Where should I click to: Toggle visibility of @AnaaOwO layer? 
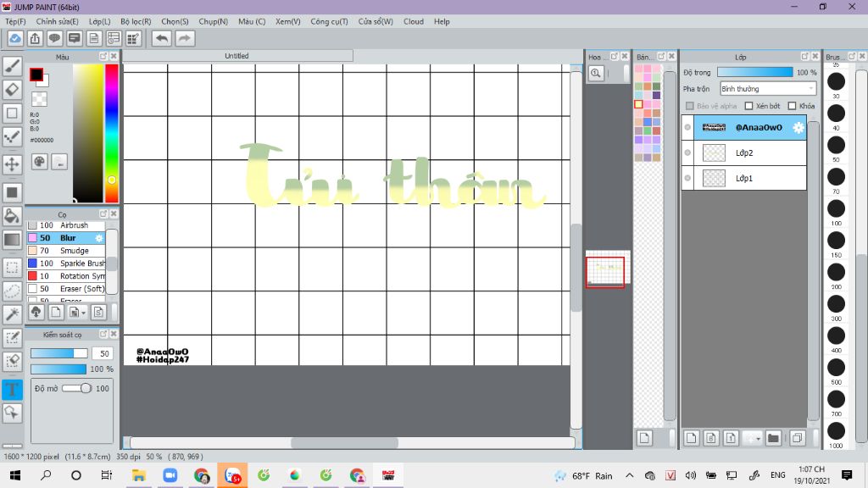click(x=687, y=127)
